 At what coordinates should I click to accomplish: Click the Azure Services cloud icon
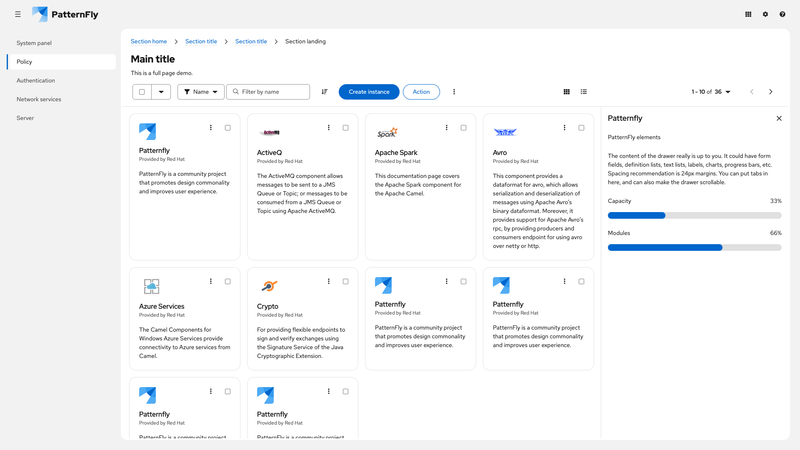click(x=152, y=286)
